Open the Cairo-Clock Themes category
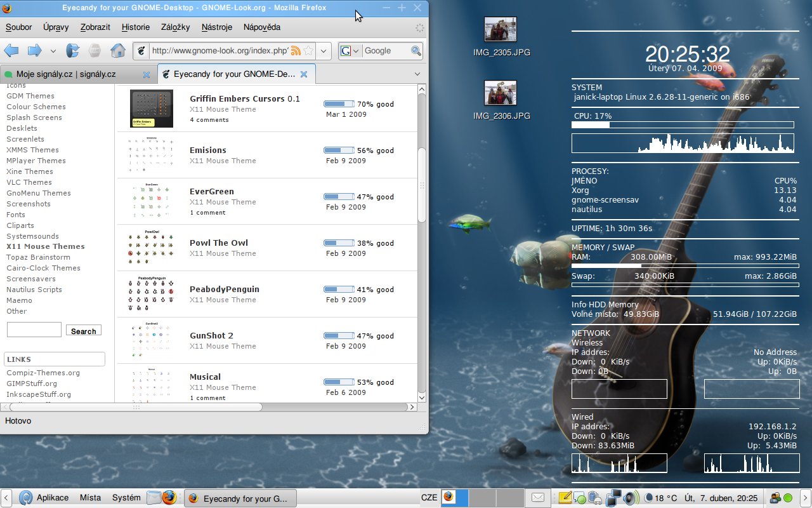812x508 pixels. point(43,268)
